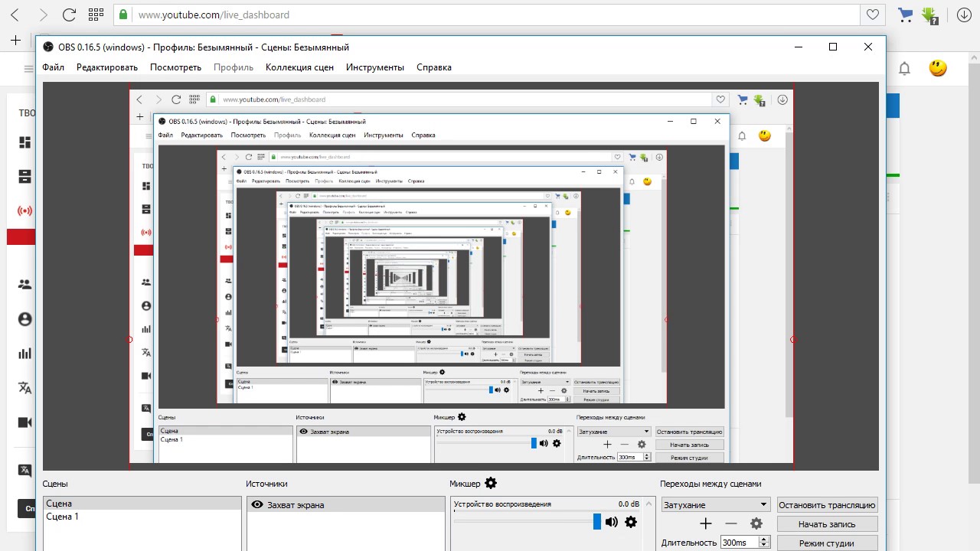Click the Длительность 300ms input field
The height and width of the screenshot is (551, 980).
(739, 543)
